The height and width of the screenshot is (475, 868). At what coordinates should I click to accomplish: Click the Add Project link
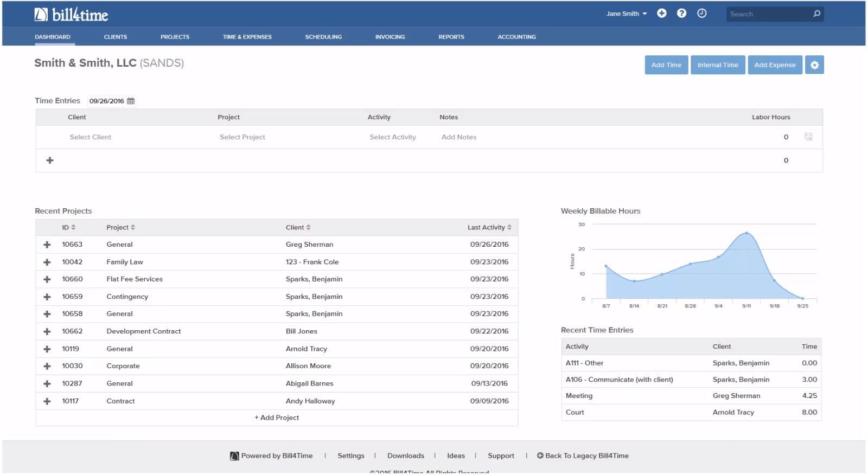click(x=277, y=418)
